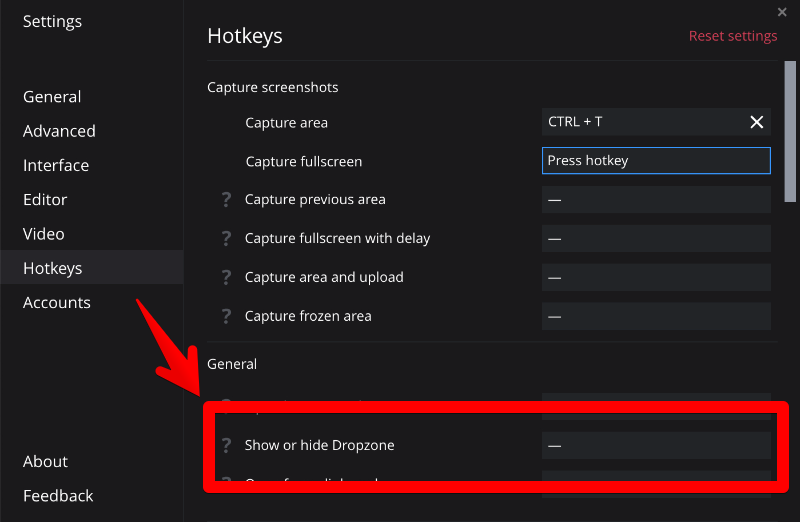Open the Feedback page
Viewport: 800px width, 522px height.
click(58, 496)
